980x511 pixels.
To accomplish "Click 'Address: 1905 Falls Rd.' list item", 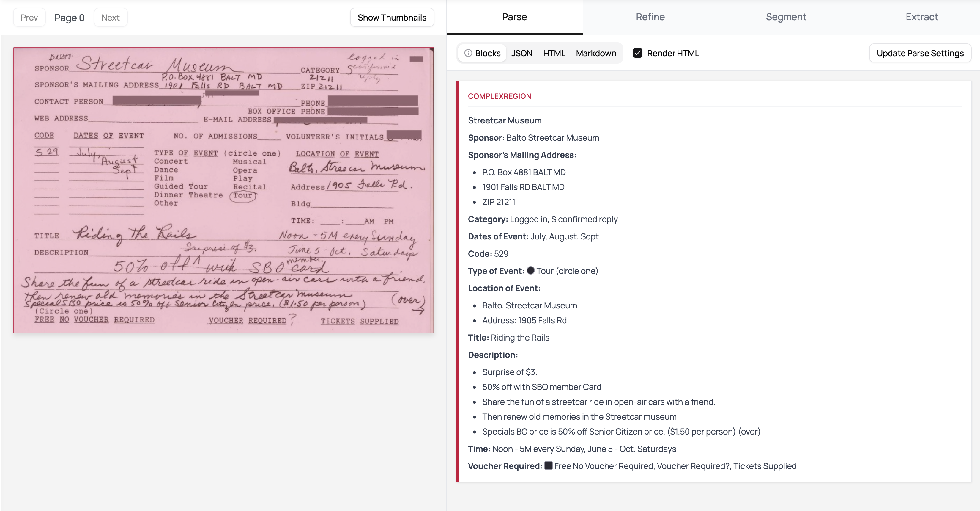I will tap(525, 321).
